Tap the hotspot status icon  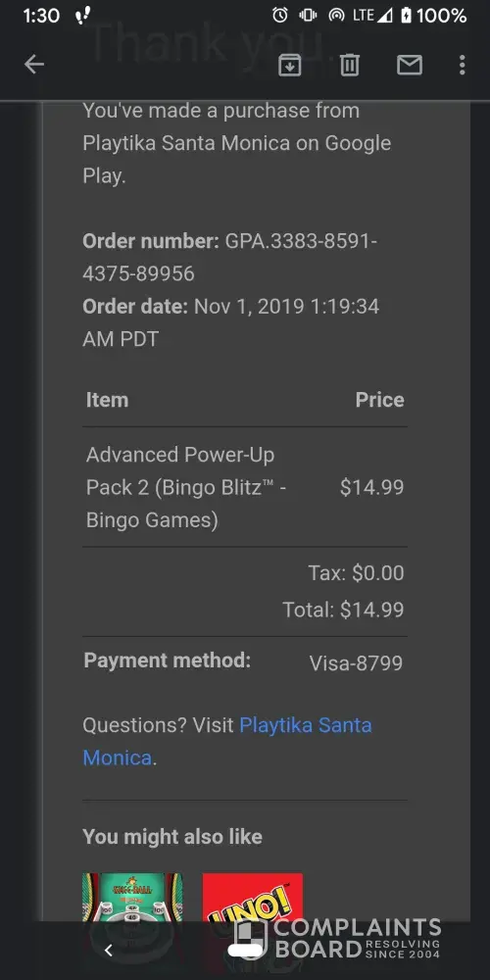336,15
